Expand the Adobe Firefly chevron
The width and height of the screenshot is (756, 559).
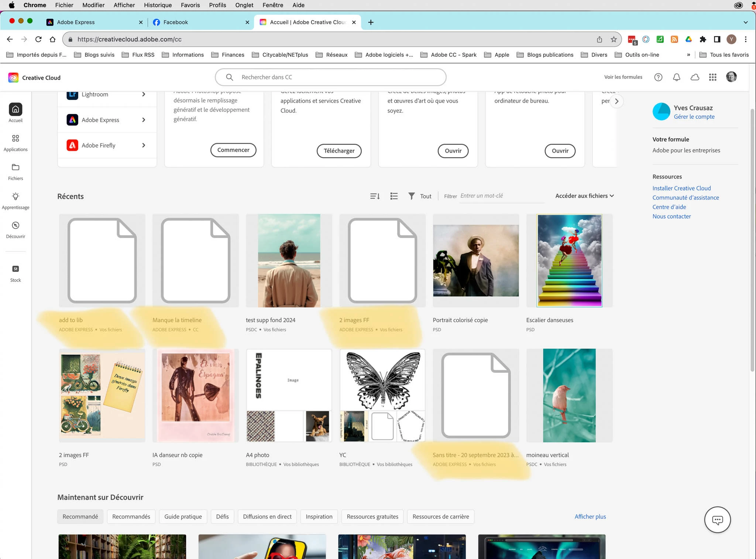point(144,146)
